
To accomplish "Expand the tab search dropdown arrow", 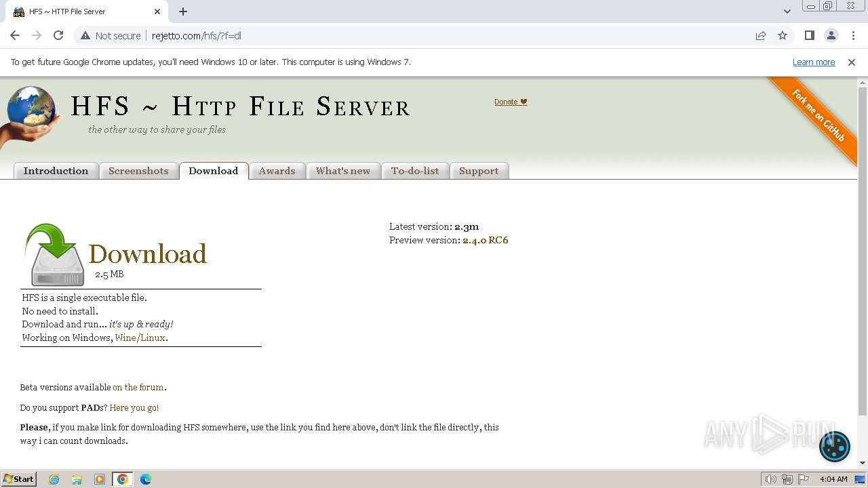I will click(x=787, y=12).
